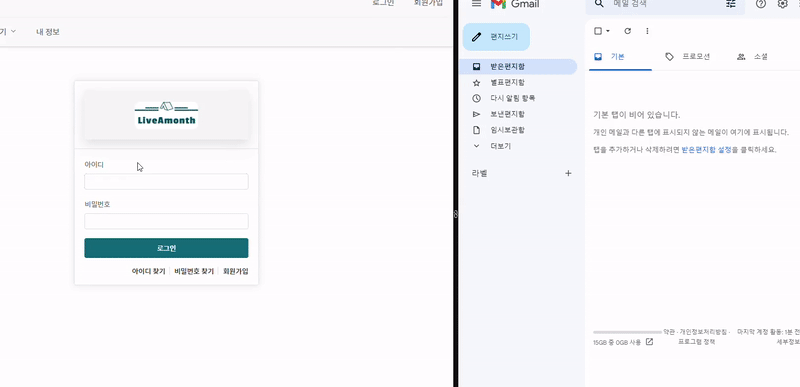Image resolution: width=800 pixels, height=387 pixels.
Task: Click the 받은편지함 설정 link
Action: click(707, 150)
